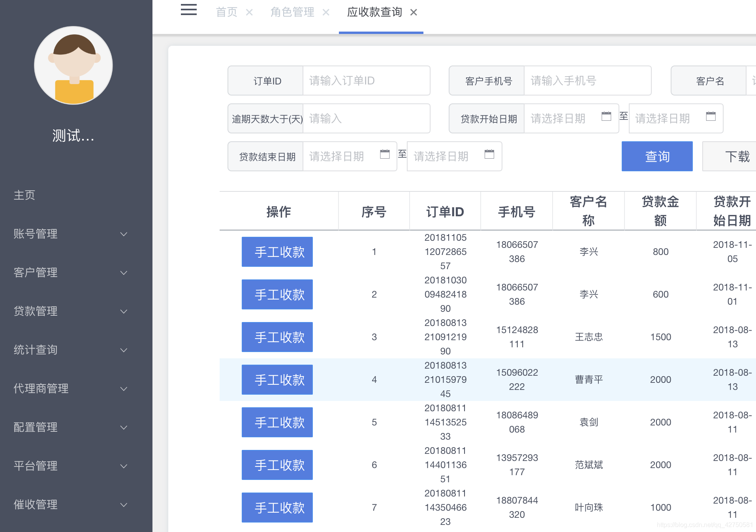Click the 客户名称 column header
This screenshot has width=756, height=532.
pos(589,211)
